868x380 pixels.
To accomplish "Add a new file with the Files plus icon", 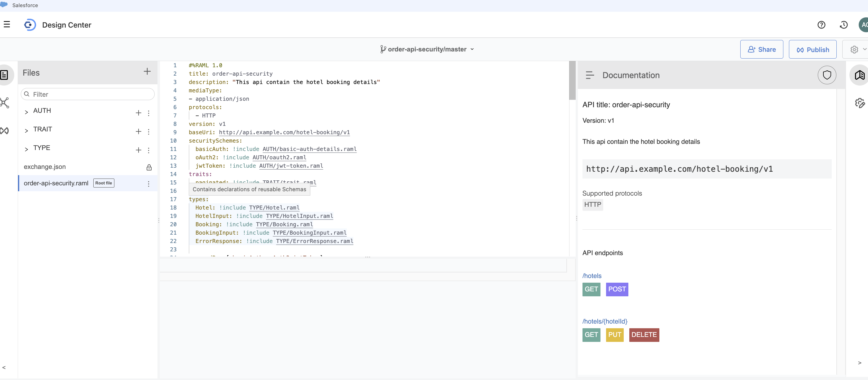I will point(147,71).
